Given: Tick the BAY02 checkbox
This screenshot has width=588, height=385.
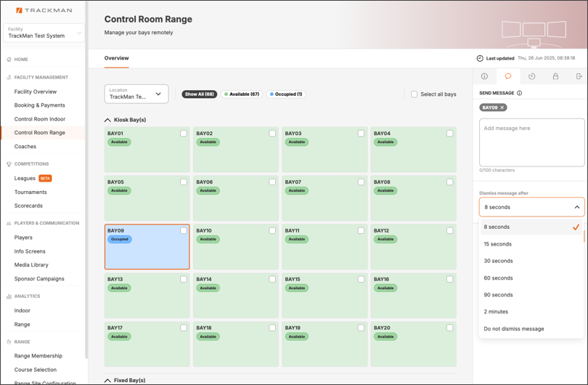Looking at the screenshot, I should [x=272, y=133].
